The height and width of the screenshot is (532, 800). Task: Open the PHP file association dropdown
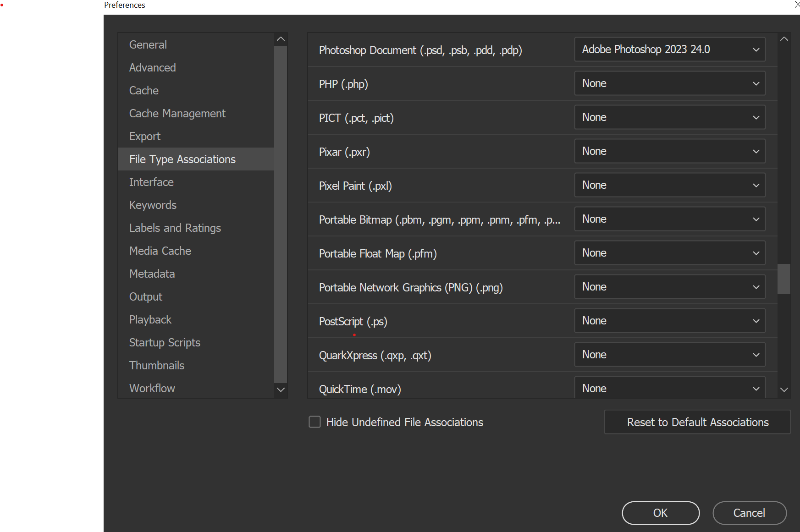pos(669,83)
